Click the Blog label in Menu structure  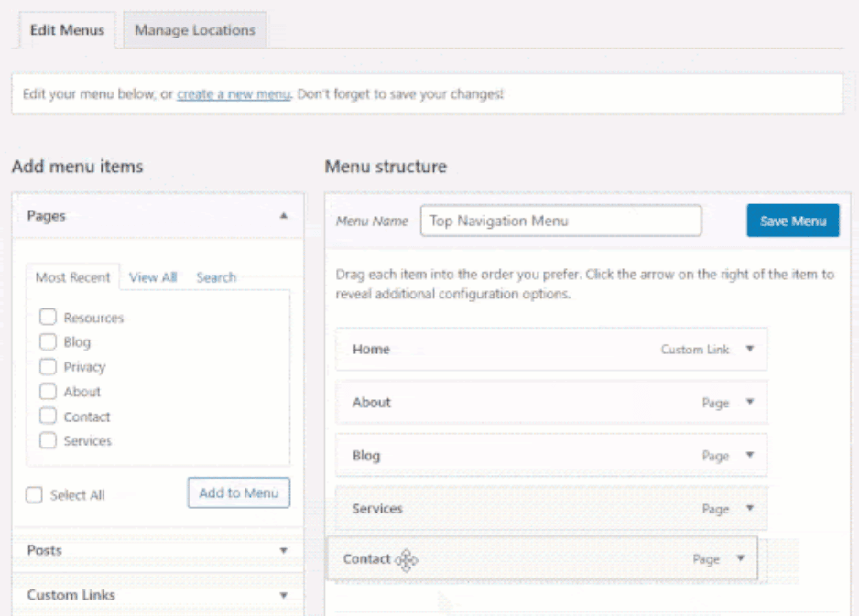point(366,456)
